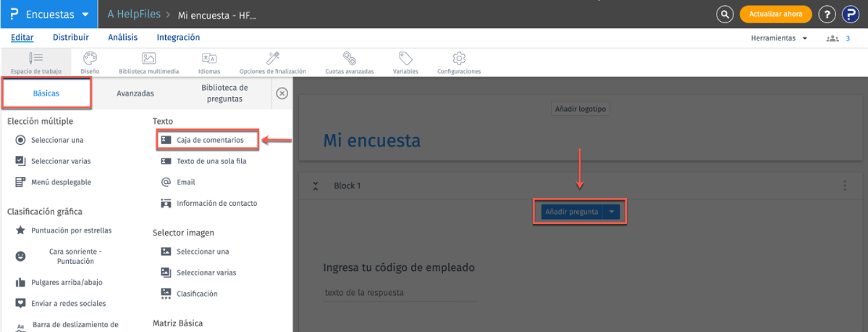Click the Mi encuesta - HF breadcrumb
The height and width of the screenshot is (332, 868).
tap(217, 15)
